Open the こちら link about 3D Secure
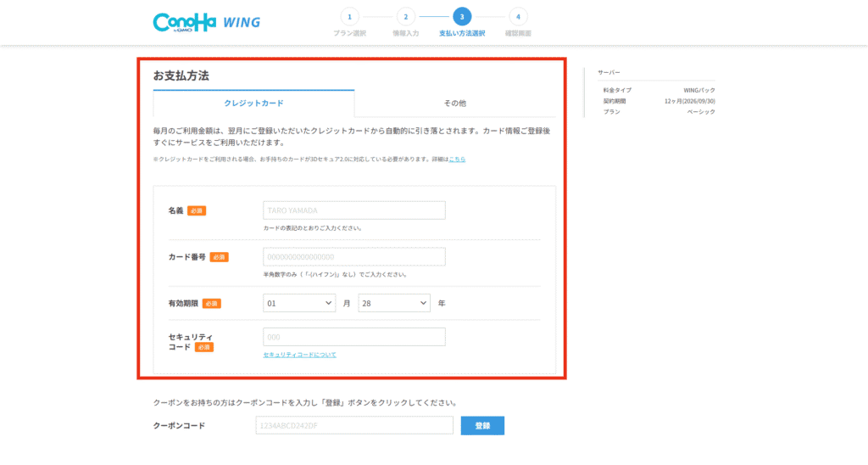This screenshot has height=465, width=868. click(457, 159)
